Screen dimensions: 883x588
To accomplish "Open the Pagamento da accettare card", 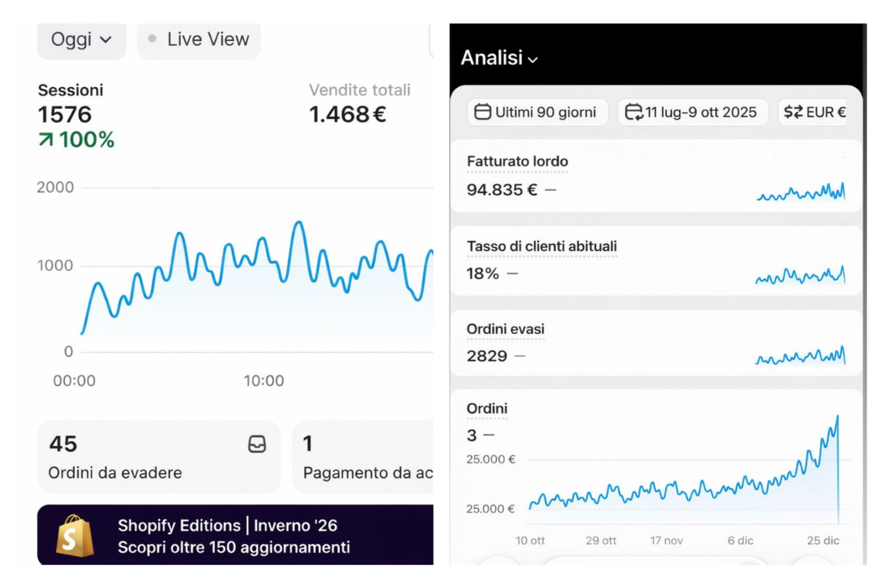I will tap(365, 457).
